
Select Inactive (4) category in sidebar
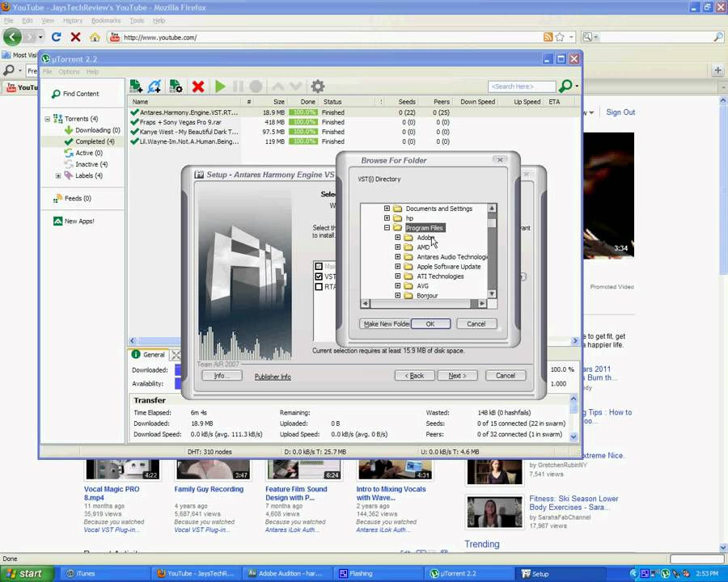coord(87,164)
